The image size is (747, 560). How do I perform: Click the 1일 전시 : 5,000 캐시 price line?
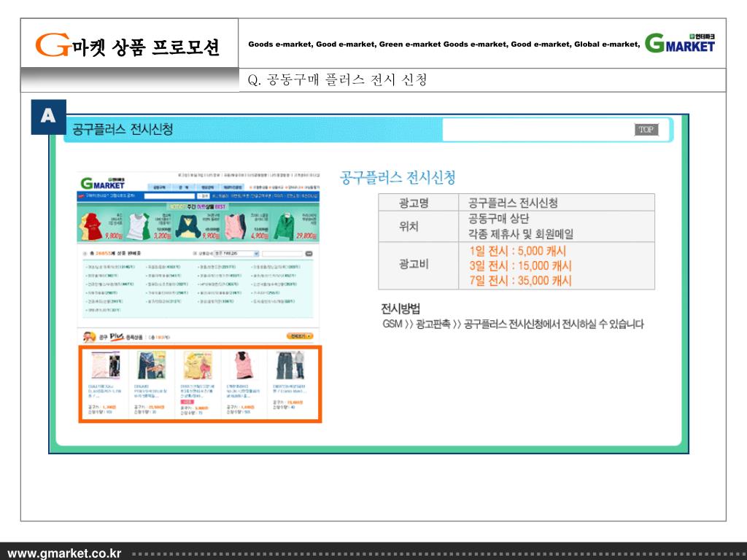point(517,251)
